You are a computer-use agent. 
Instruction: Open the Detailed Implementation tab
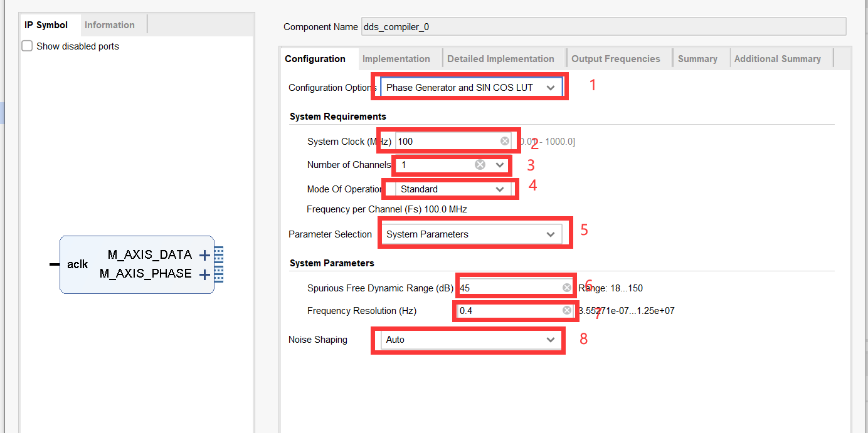500,59
